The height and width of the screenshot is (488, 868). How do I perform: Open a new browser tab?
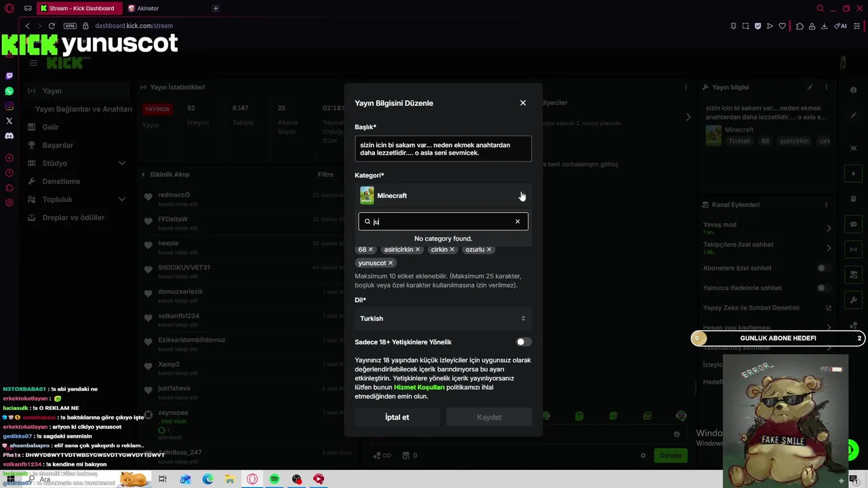[x=216, y=8]
